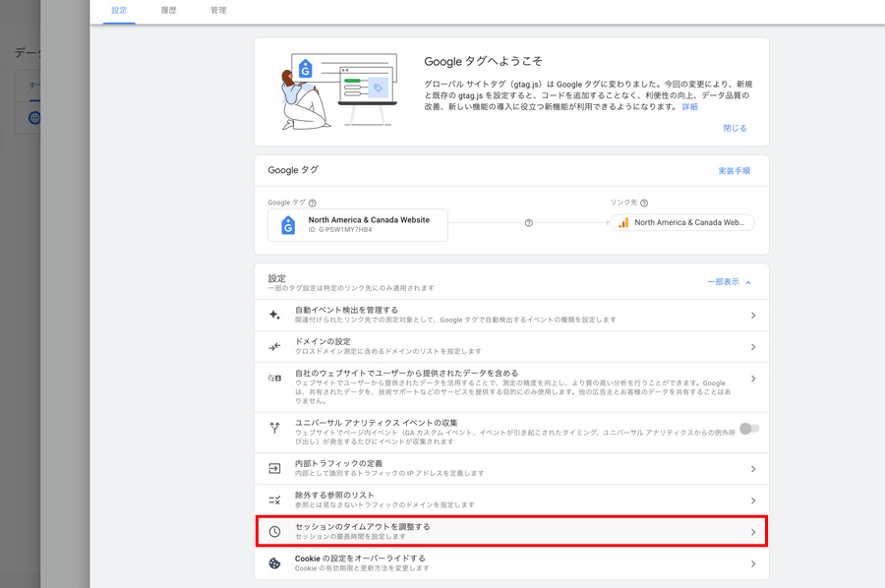885x588 pixels.
Task: Click Cookie の設定をオーバーライドする title text
Action: (x=360, y=559)
